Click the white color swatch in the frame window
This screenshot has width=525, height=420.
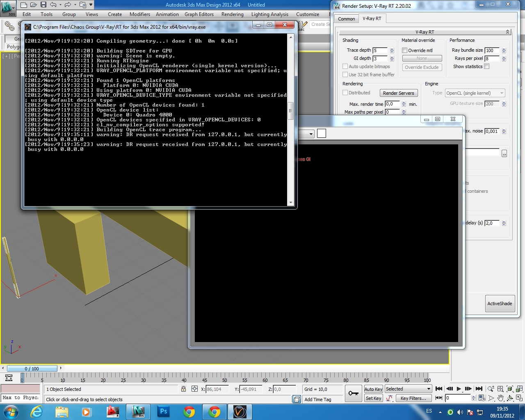point(322,133)
